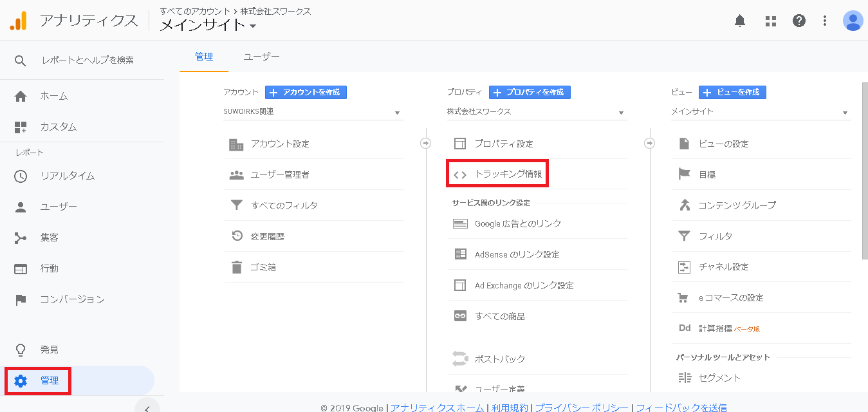Click the user profile avatar
868x412 pixels.
(x=853, y=21)
